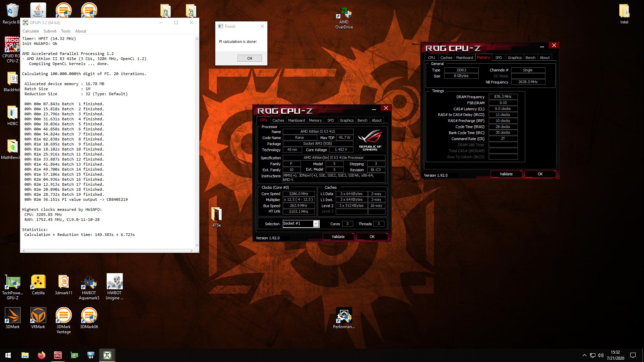
Task: Launch the 3DMark Vantage shortcut
Action: click(64, 320)
